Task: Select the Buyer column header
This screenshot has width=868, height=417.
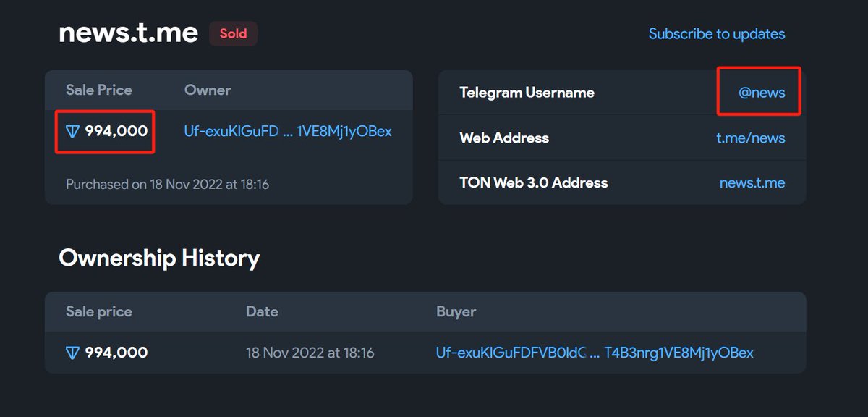Action: coord(456,312)
